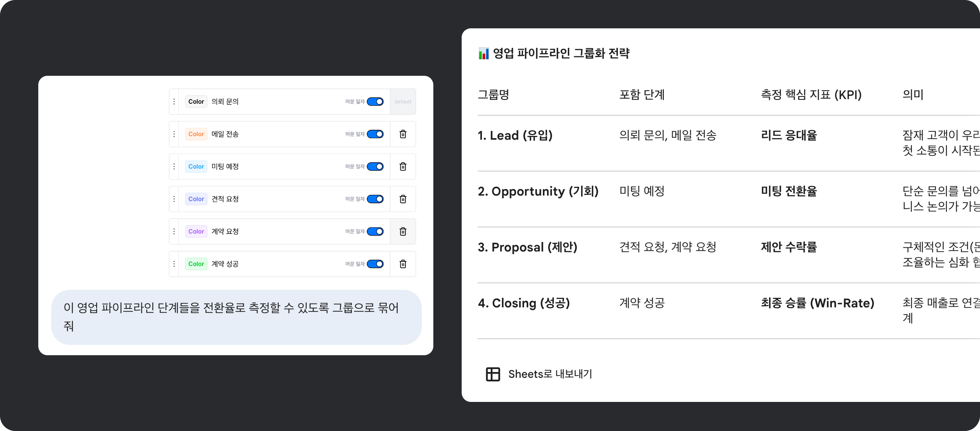Delete the 계약 성공 stage
Viewport: 980px width, 431px height.
403,264
